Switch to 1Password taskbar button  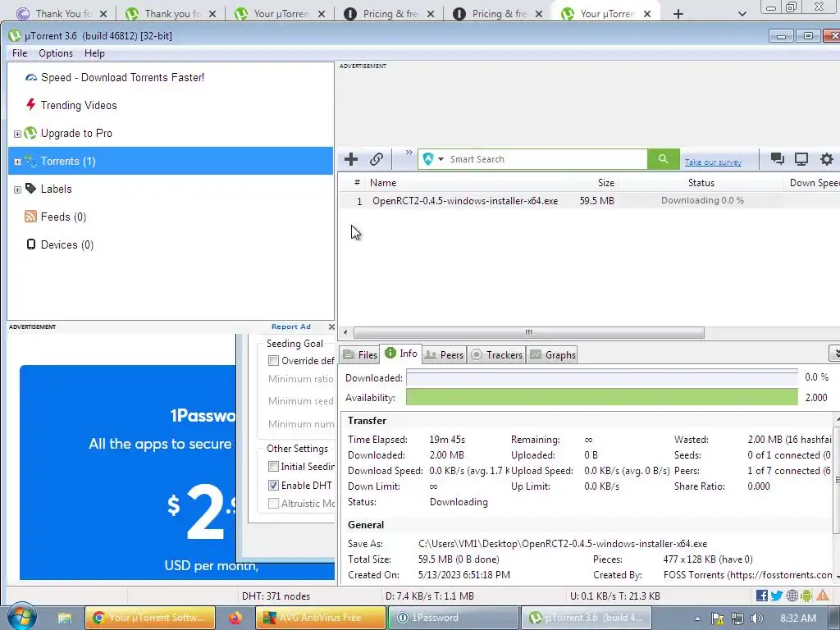click(453, 618)
